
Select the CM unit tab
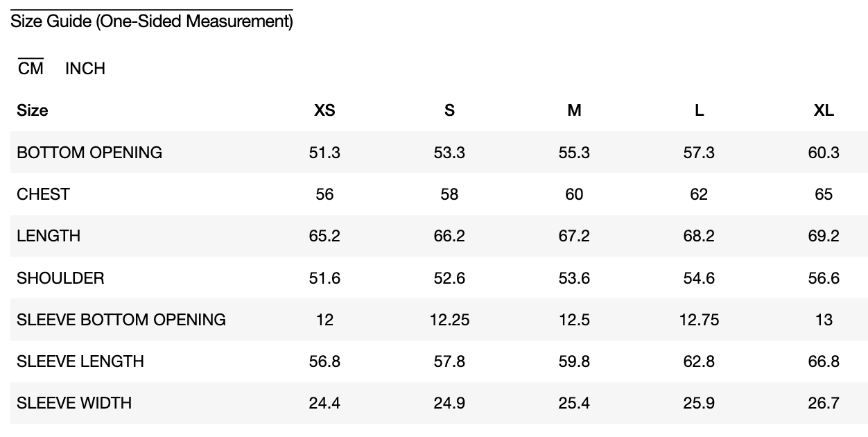point(31,69)
